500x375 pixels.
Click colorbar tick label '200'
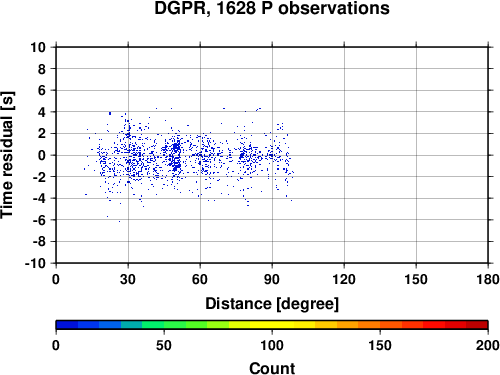point(488,345)
